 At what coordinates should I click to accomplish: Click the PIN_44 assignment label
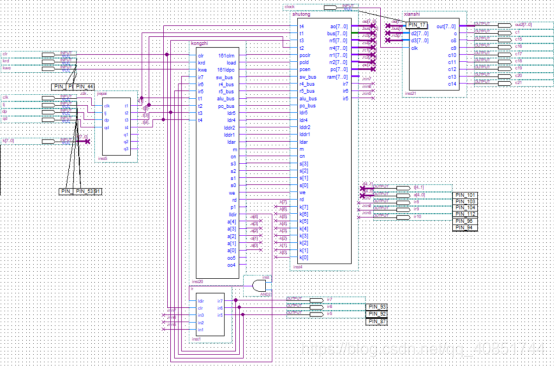pos(84,87)
